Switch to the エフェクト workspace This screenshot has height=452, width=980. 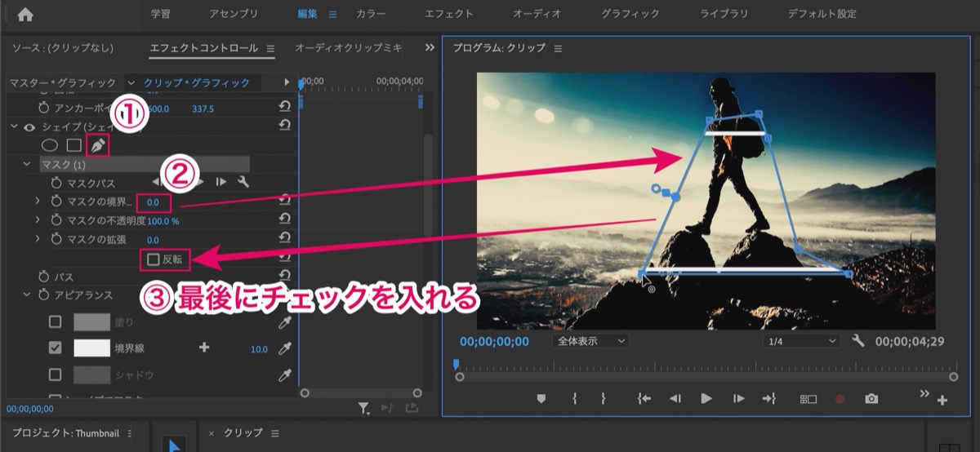coord(448,14)
